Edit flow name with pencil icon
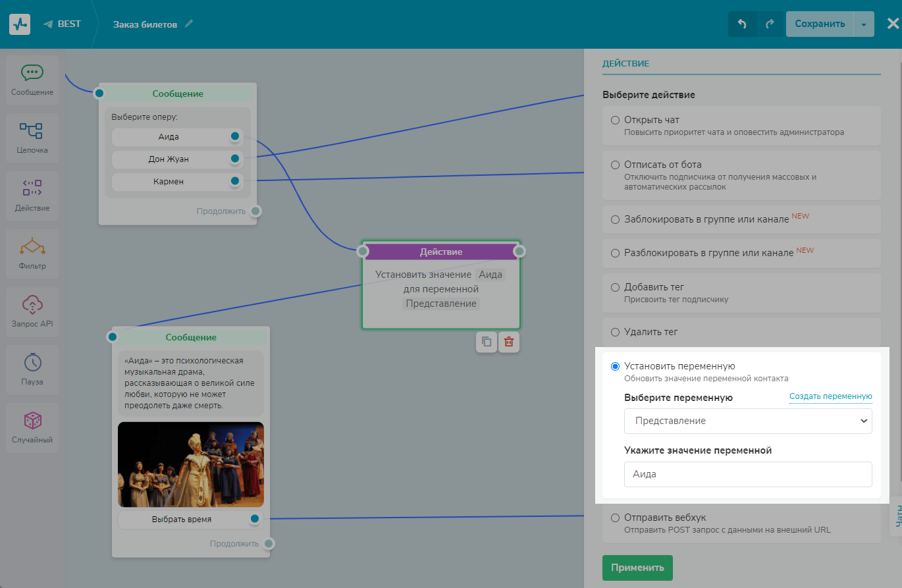Screen dimensions: 902x588 pyautogui.click(x=190, y=24)
